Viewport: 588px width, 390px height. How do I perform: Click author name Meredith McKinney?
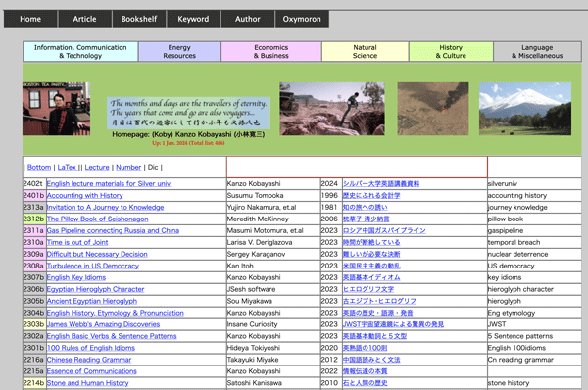[x=258, y=219]
